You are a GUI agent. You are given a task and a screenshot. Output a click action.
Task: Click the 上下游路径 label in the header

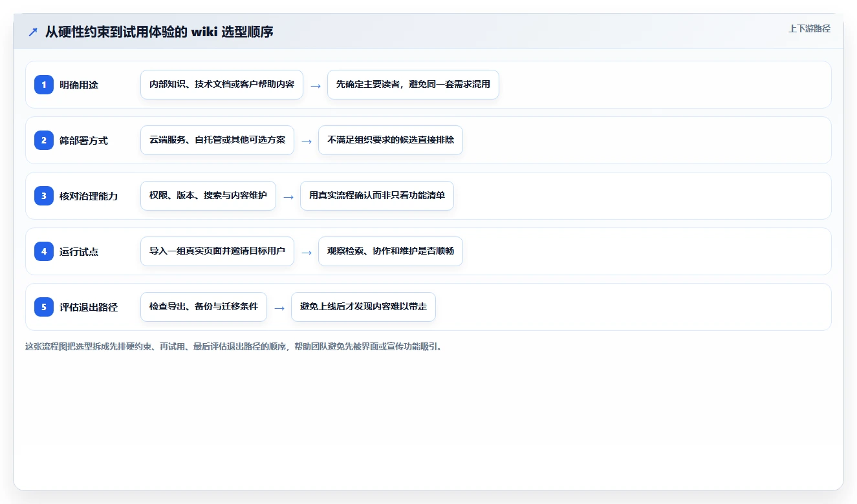point(809,28)
